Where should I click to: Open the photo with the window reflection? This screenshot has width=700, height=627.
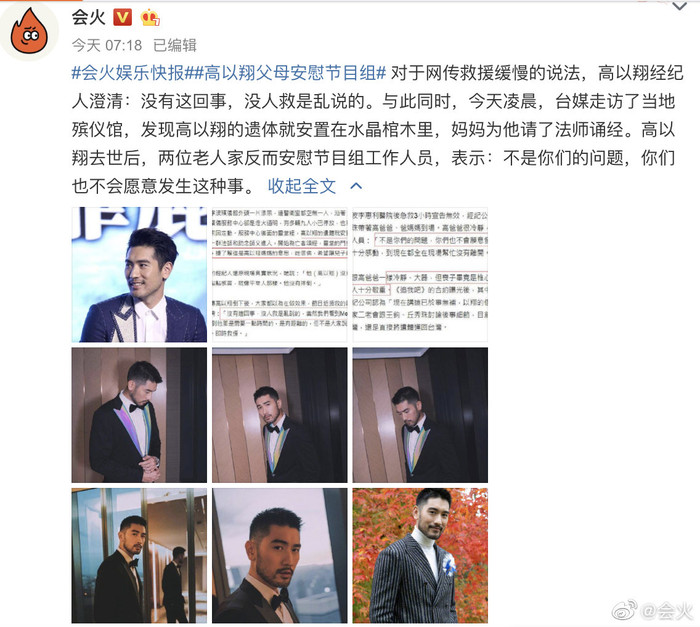[139, 556]
